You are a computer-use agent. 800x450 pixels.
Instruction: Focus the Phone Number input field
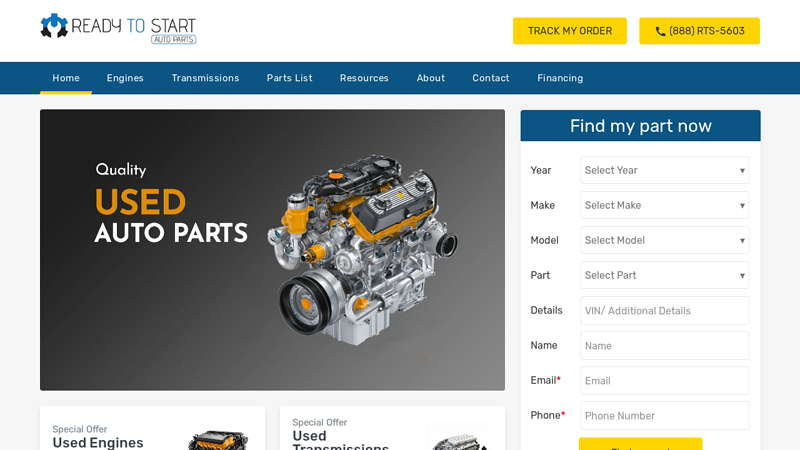tap(664, 416)
